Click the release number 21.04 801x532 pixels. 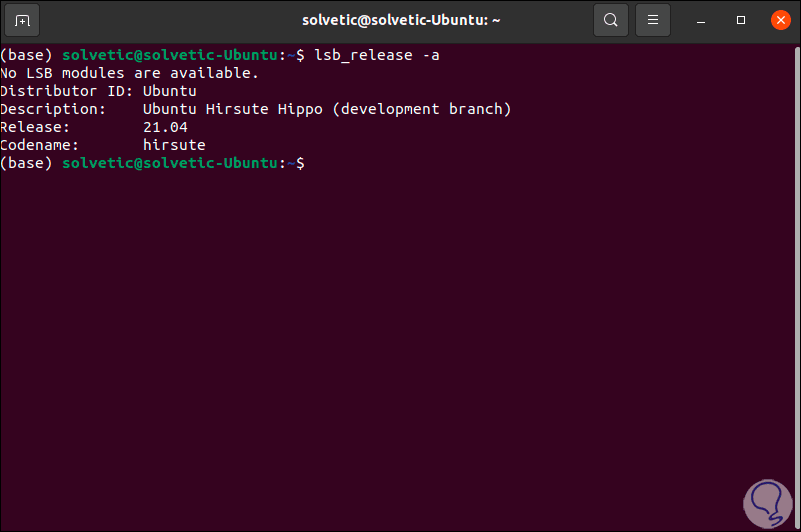[x=165, y=127]
